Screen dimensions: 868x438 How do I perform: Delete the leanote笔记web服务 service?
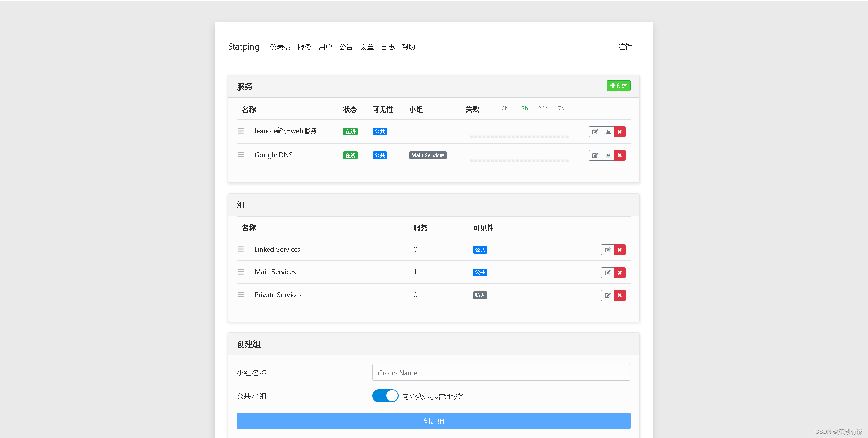point(620,132)
